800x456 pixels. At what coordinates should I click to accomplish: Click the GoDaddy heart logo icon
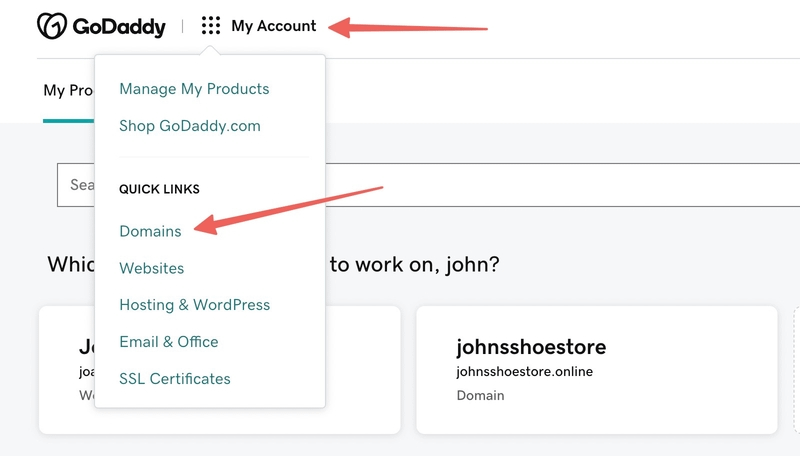point(52,26)
